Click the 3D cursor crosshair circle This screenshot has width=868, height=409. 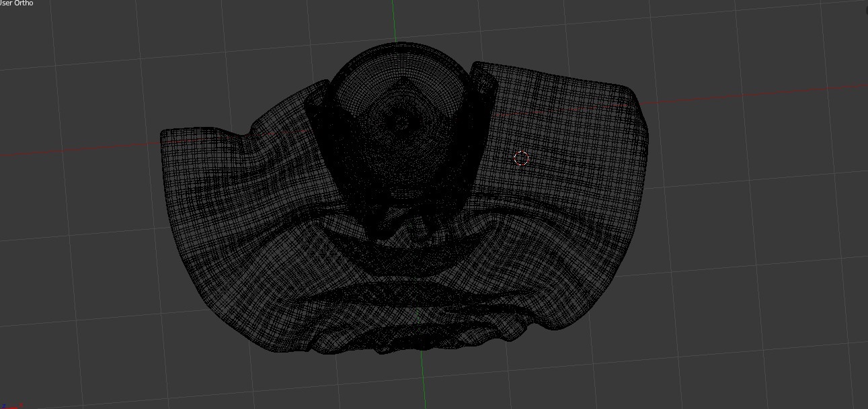(522, 158)
